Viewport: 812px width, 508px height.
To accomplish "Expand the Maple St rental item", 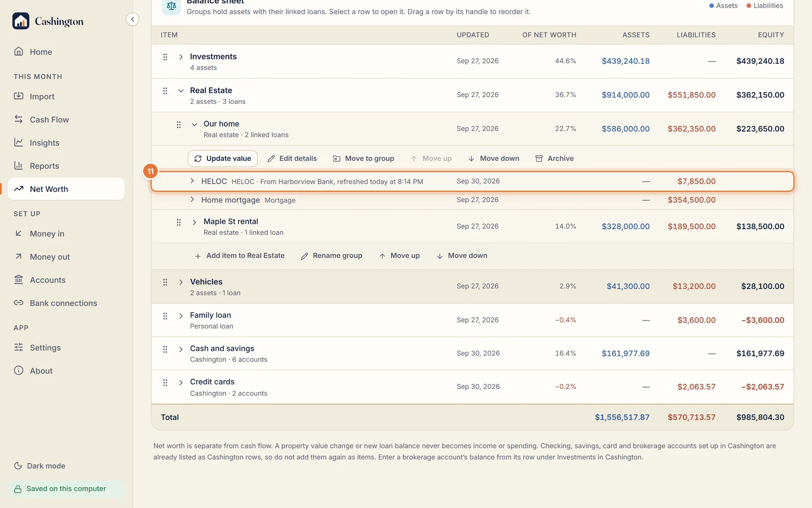I will point(195,222).
